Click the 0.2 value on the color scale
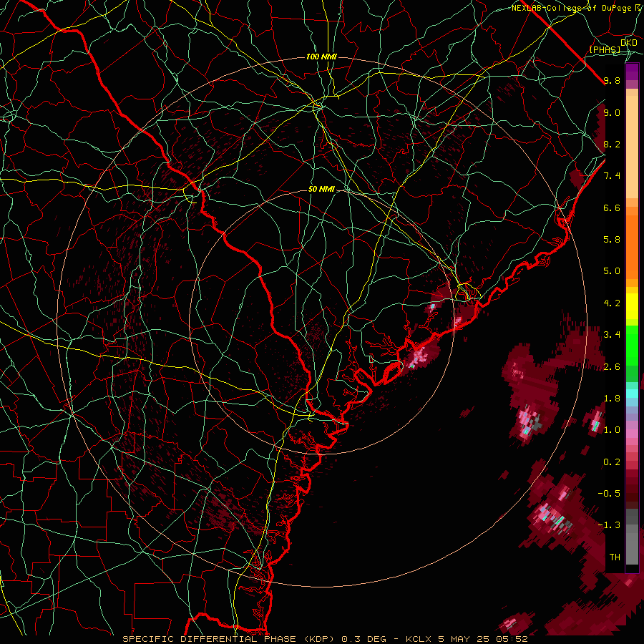 pos(612,462)
